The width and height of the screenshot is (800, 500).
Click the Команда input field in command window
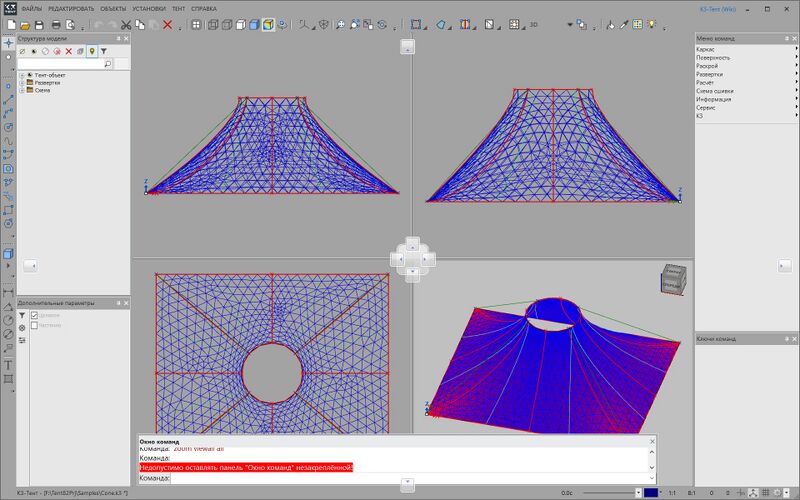pos(412,478)
